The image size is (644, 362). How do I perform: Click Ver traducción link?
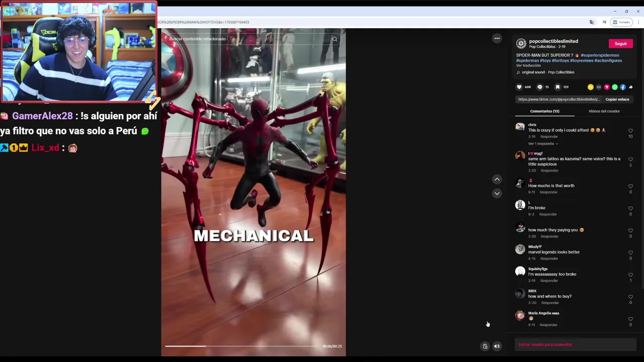(x=528, y=66)
